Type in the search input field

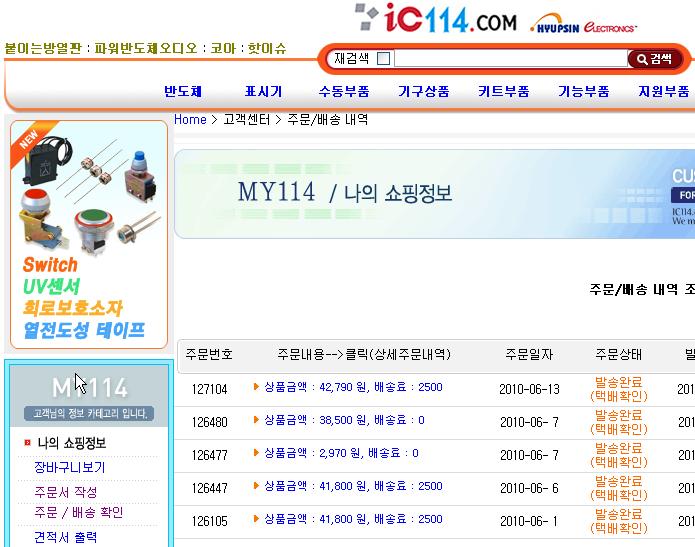tap(510, 59)
